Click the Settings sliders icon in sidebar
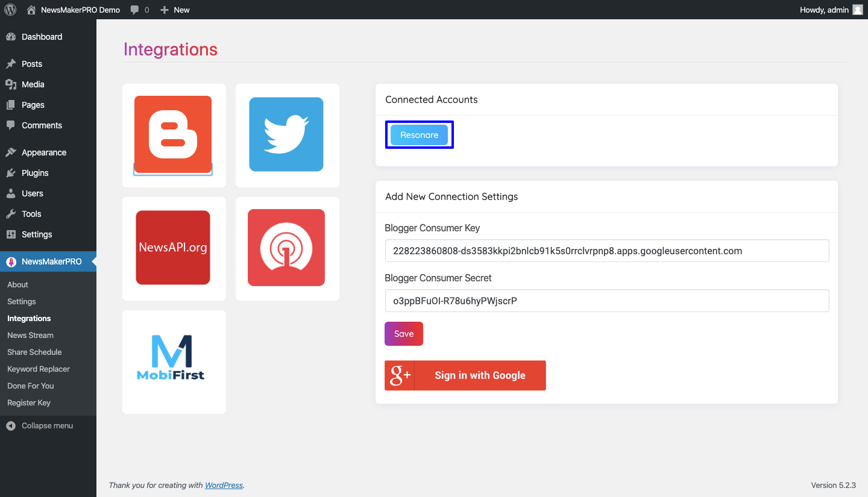 point(11,234)
